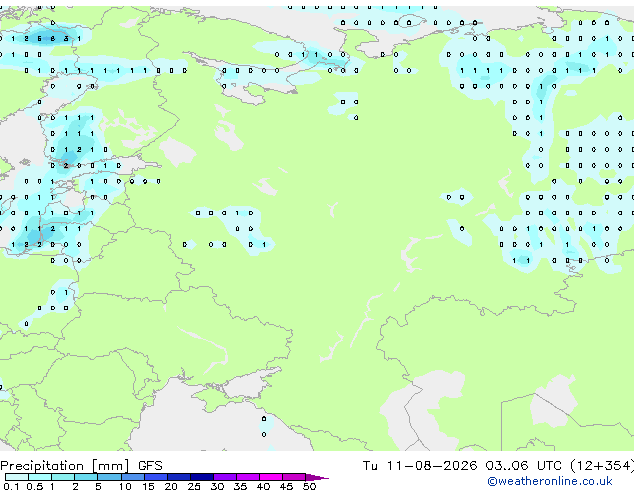Click the '15' legend scale label
The image size is (634, 490).
[x=148, y=486]
